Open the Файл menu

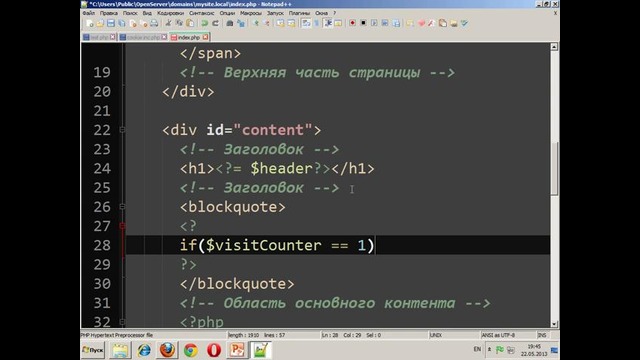point(89,13)
